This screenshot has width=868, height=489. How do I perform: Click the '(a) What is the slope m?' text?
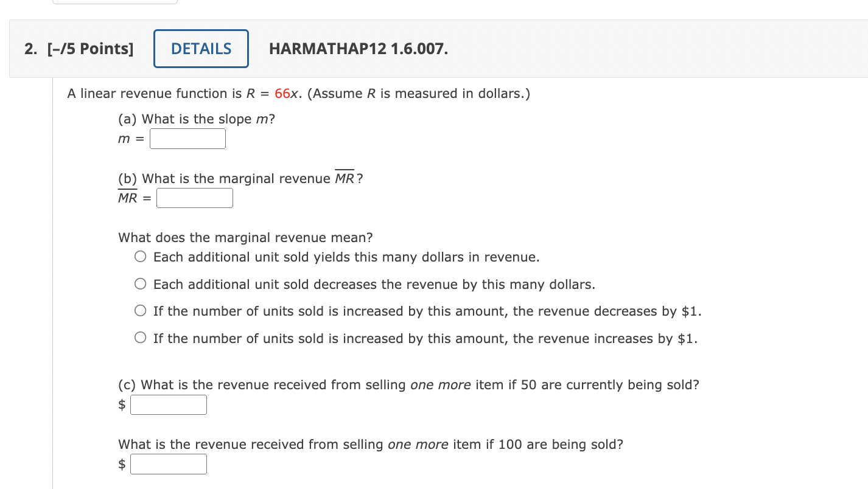(x=196, y=119)
